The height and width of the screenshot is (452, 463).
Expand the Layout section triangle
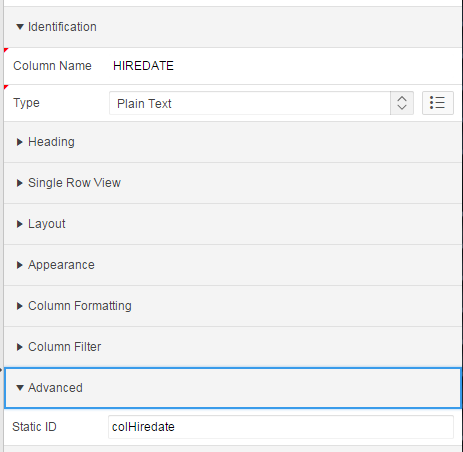click(20, 224)
